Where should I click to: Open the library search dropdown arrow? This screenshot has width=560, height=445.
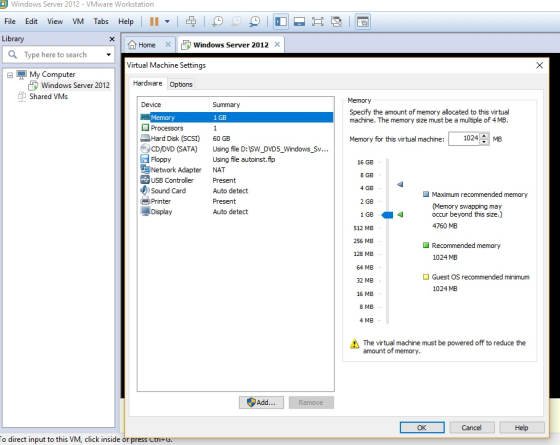[x=108, y=55]
